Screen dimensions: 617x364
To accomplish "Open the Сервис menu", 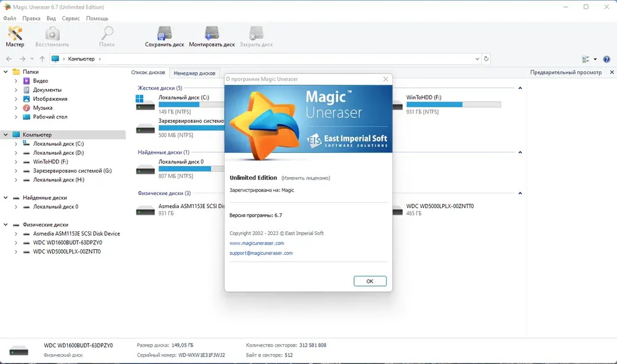I will (71, 19).
